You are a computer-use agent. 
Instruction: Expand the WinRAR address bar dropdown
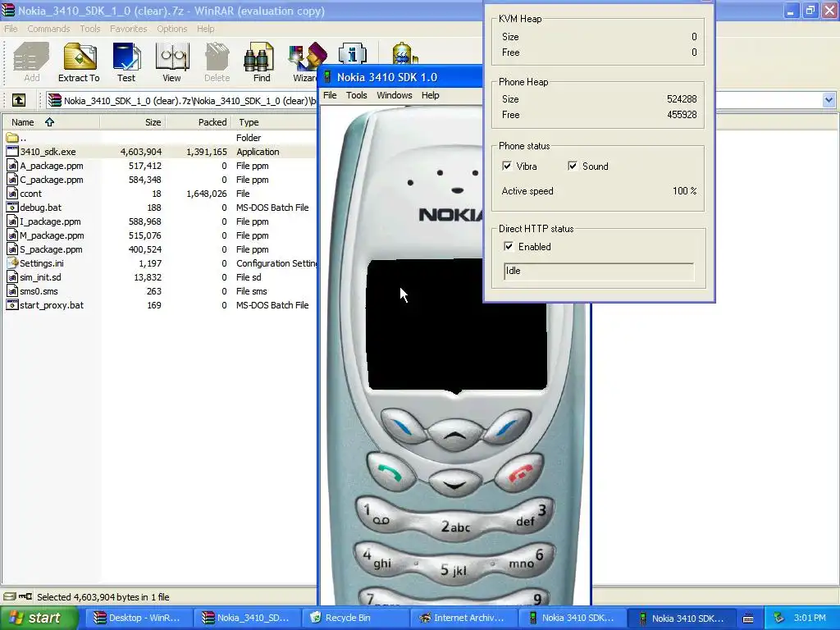tap(829, 100)
